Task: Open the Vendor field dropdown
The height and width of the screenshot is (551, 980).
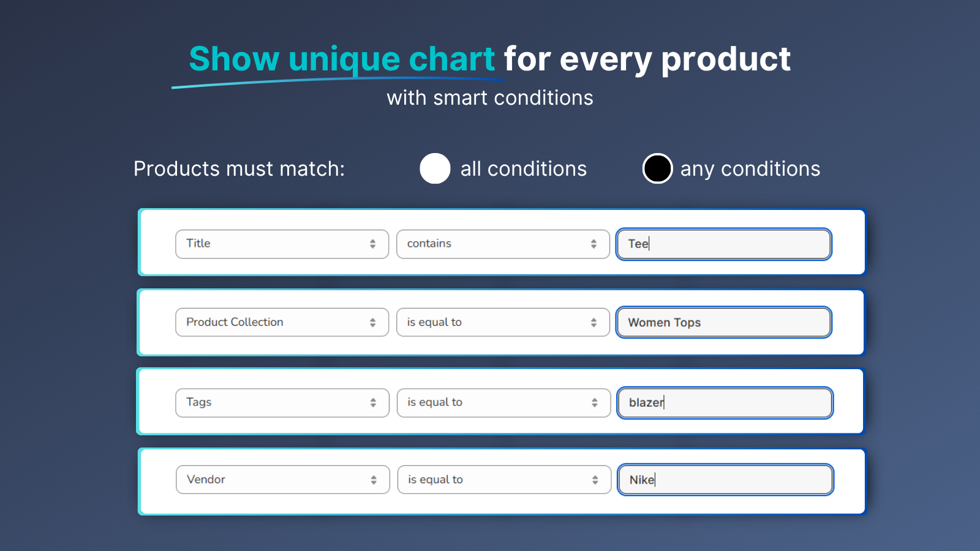Action: (283, 479)
